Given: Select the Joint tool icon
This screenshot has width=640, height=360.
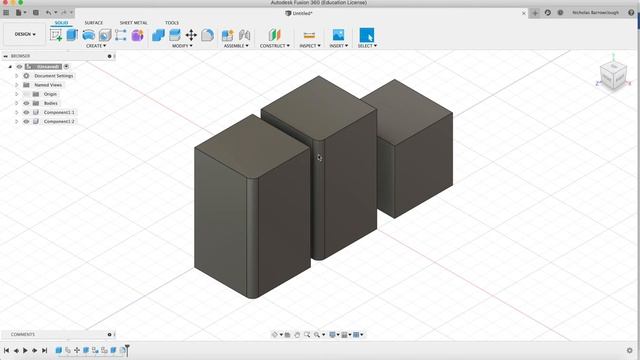Looking at the screenshot, I should (x=244, y=35).
